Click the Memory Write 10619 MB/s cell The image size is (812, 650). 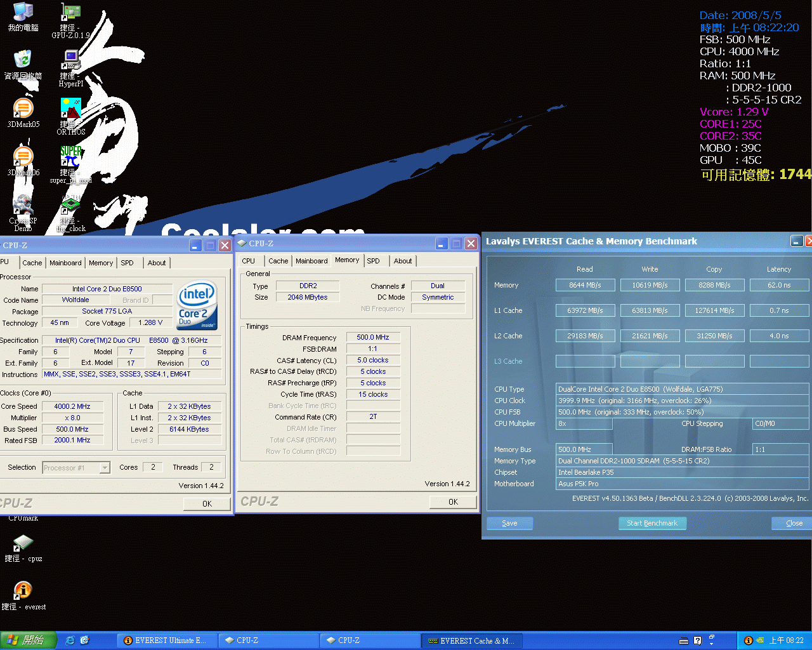650,285
